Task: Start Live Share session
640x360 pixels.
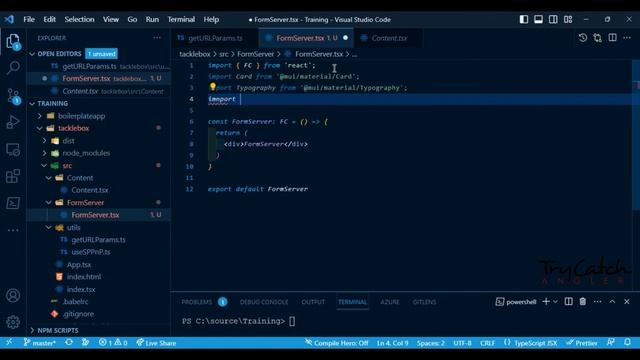Action: 156,342
